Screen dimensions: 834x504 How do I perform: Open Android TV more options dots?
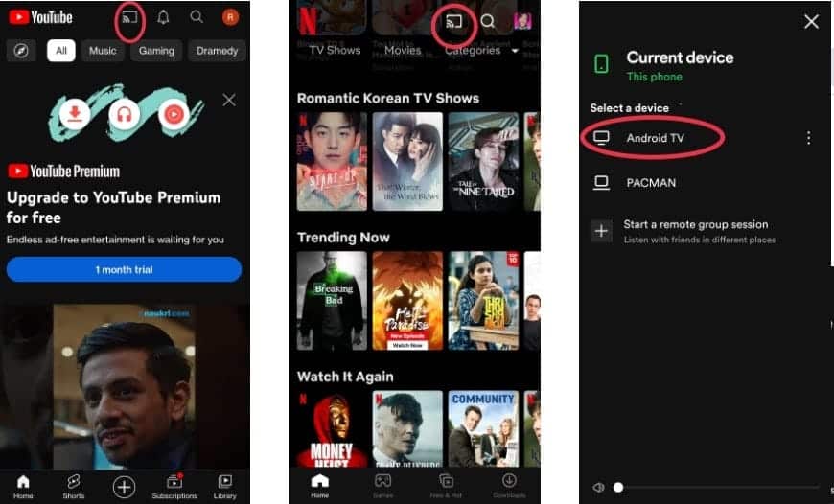808,138
